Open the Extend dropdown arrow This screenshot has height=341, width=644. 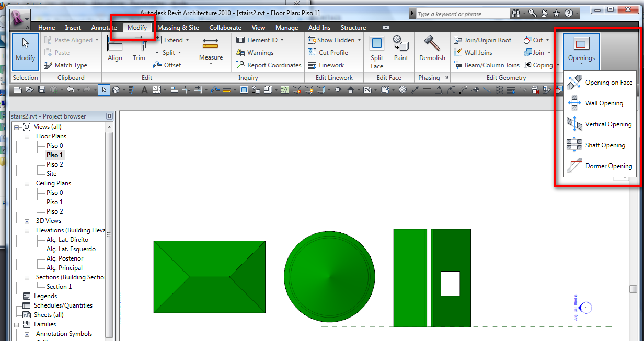188,40
